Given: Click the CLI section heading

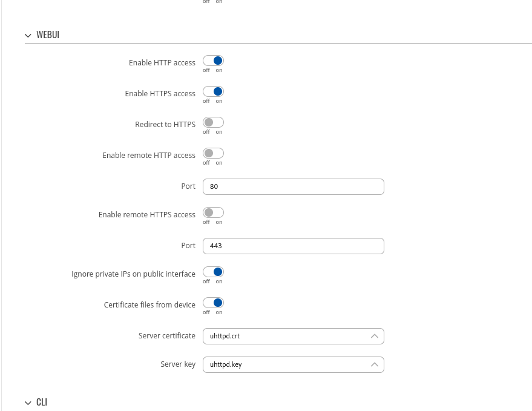Looking at the screenshot, I should point(42,402).
